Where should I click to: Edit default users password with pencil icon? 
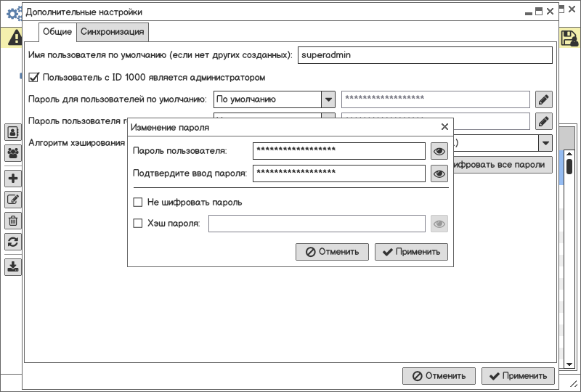(x=543, y=99)
